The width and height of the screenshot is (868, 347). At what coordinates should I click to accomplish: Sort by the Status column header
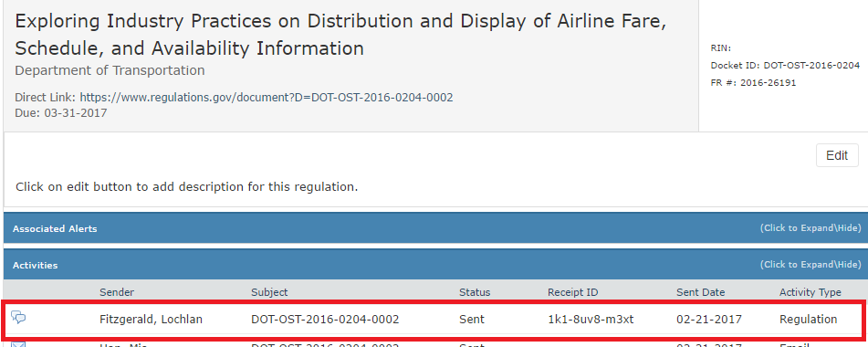[x=475, y=292]
